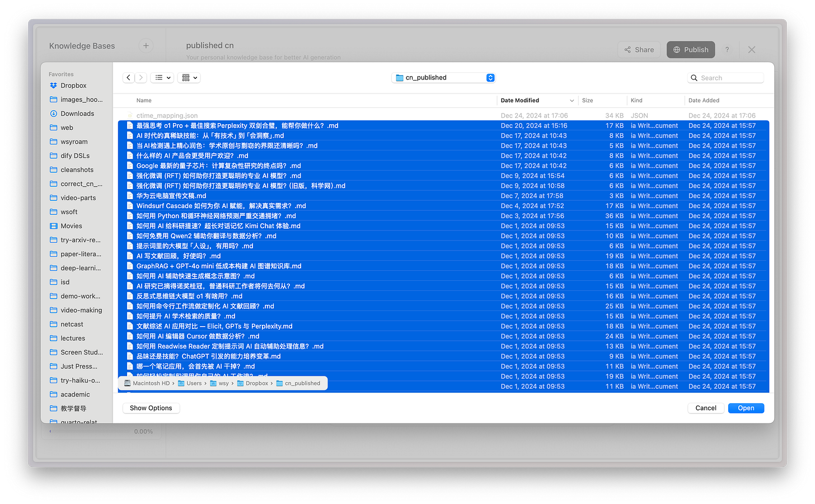Select the demo-work... folder in sidebar
The image size is (815, 504).
pyautogui.click(x=76, y=296)
